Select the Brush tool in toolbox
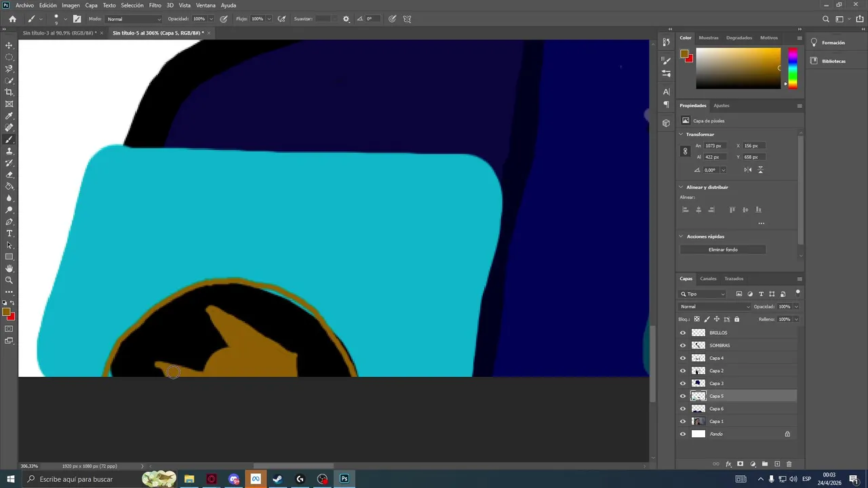This screenshot has height=488, width=868. (x=9, y=140)
